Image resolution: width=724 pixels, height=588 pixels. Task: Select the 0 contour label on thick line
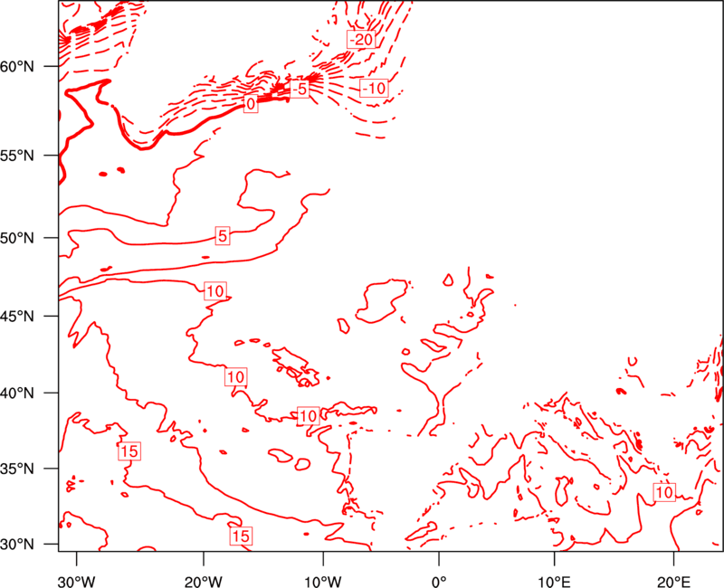pyautogui.click(x=251, y=104)
